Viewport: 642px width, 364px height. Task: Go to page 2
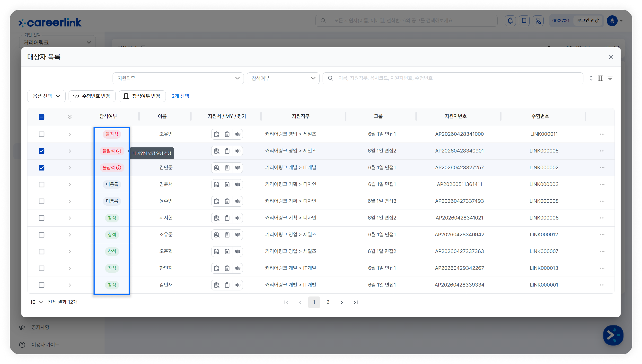pos(328,302)
